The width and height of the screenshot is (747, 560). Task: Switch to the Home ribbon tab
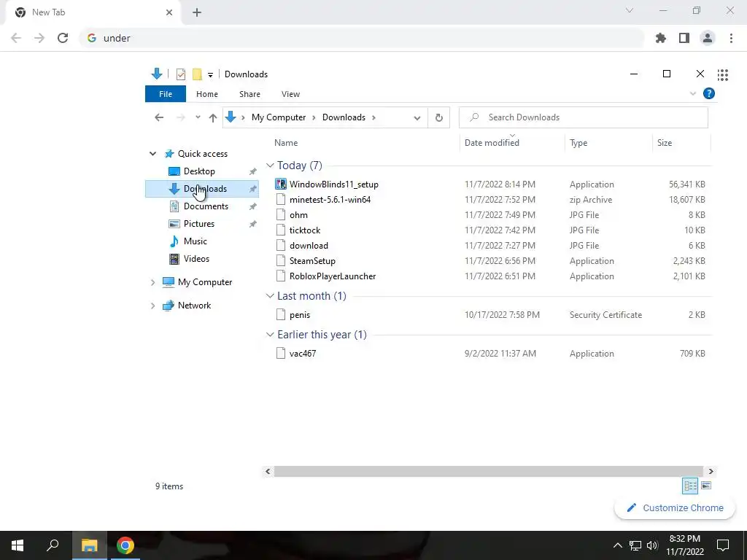(206, 94)
